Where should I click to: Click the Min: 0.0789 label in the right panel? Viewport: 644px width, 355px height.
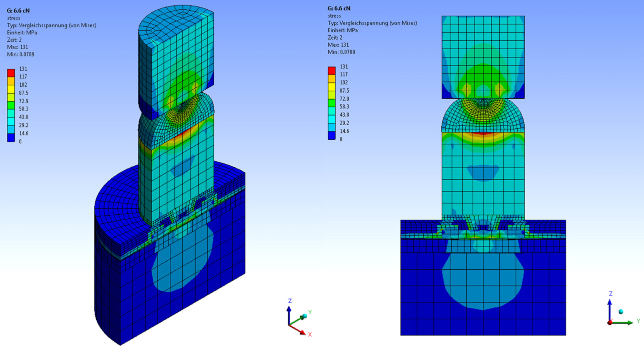tap(341, 52)
